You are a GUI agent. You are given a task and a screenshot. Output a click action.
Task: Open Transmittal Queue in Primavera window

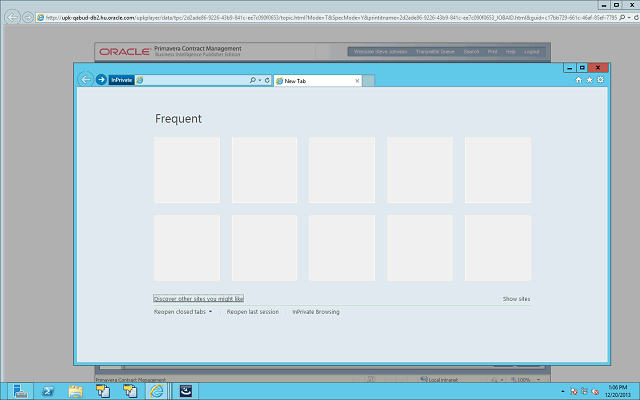point(435,52)
